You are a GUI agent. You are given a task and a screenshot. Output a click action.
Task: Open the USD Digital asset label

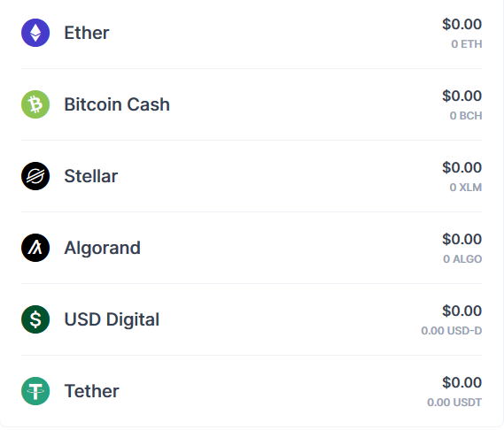(112, 319)
